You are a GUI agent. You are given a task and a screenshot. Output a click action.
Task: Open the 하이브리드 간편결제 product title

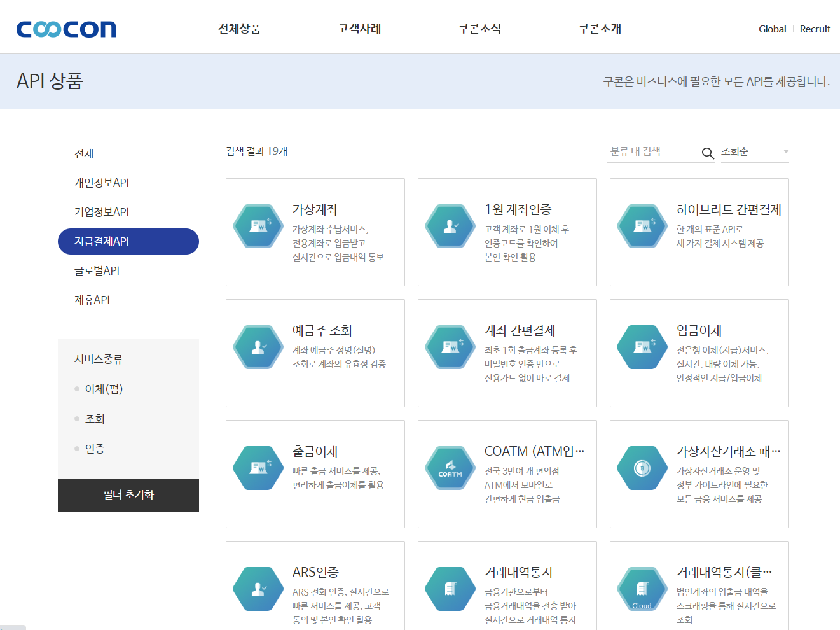729,209
